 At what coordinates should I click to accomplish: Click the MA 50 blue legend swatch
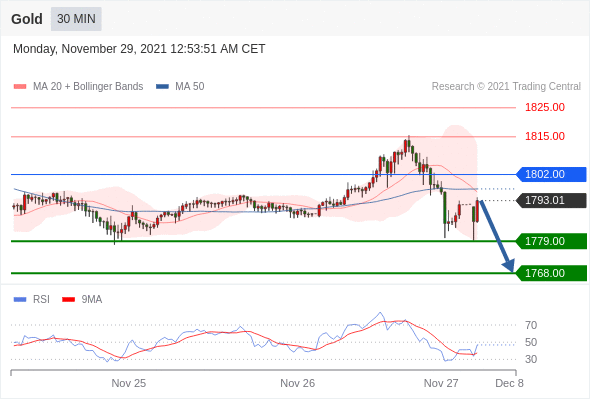pos(162,87)
